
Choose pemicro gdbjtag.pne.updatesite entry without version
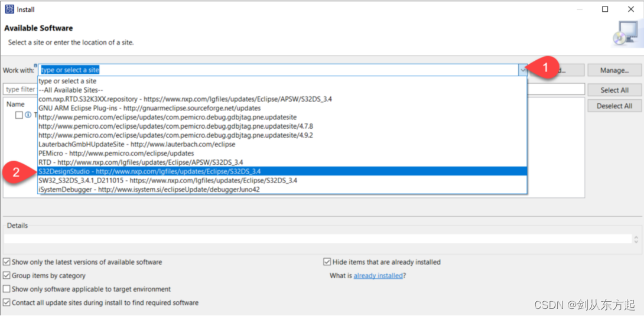(x=282, y=118)
